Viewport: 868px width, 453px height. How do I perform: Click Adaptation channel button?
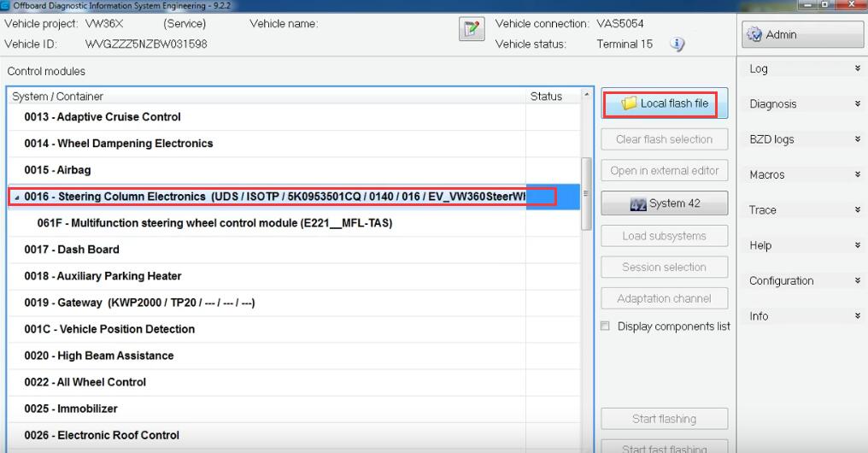coord(665,298)
